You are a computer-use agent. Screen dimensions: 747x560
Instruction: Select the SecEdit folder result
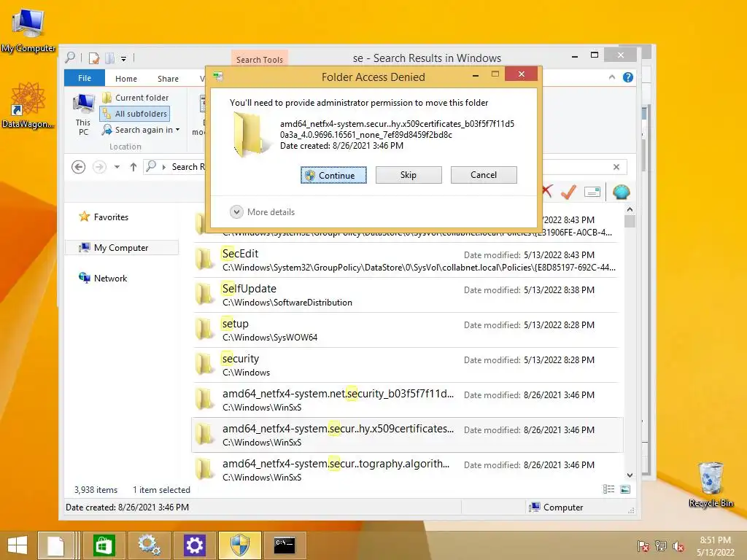pyautogui.click(x=407, y=260)
